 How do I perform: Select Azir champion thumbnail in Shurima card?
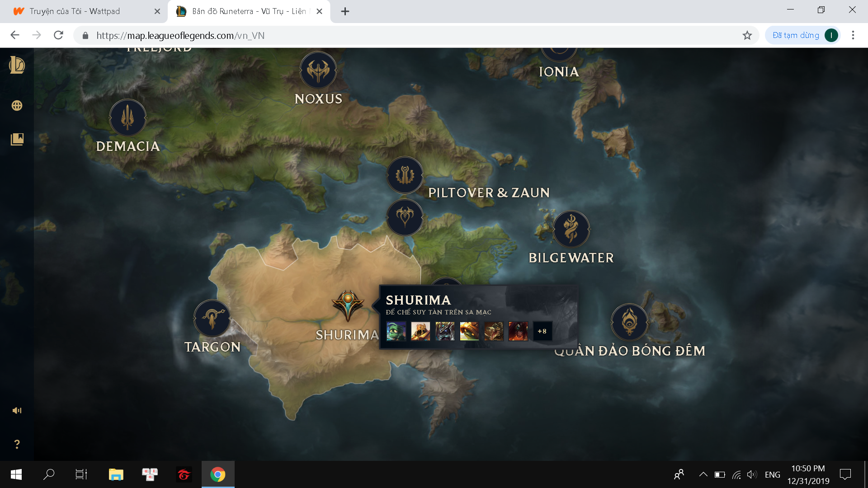420,331
